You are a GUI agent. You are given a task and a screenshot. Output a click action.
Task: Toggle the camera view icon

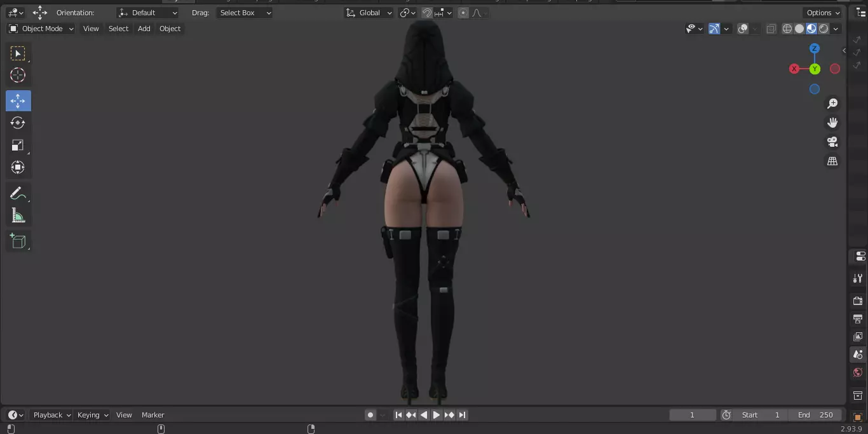pyautogui.click(x=832, y=142)
